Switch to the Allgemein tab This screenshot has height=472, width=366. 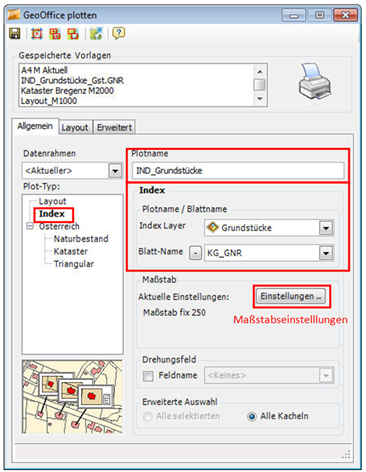pyautogui.click(x=35, y=126)
